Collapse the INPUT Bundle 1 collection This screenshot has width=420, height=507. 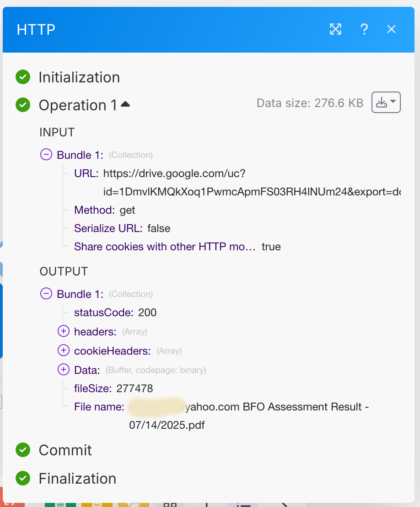46,155
